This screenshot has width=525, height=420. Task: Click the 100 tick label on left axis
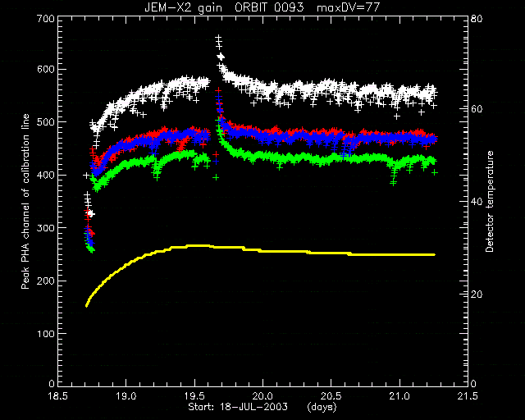click(x=46, y=334)
